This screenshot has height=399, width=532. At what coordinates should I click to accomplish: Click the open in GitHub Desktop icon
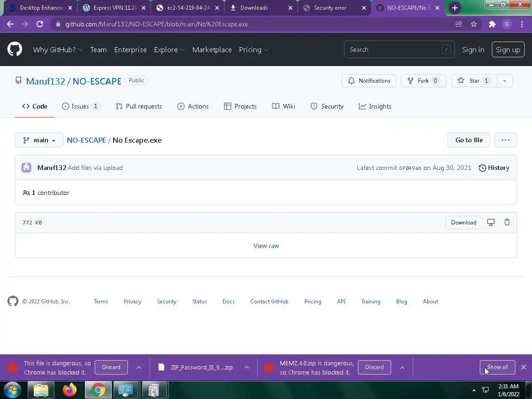coord(490,222)
